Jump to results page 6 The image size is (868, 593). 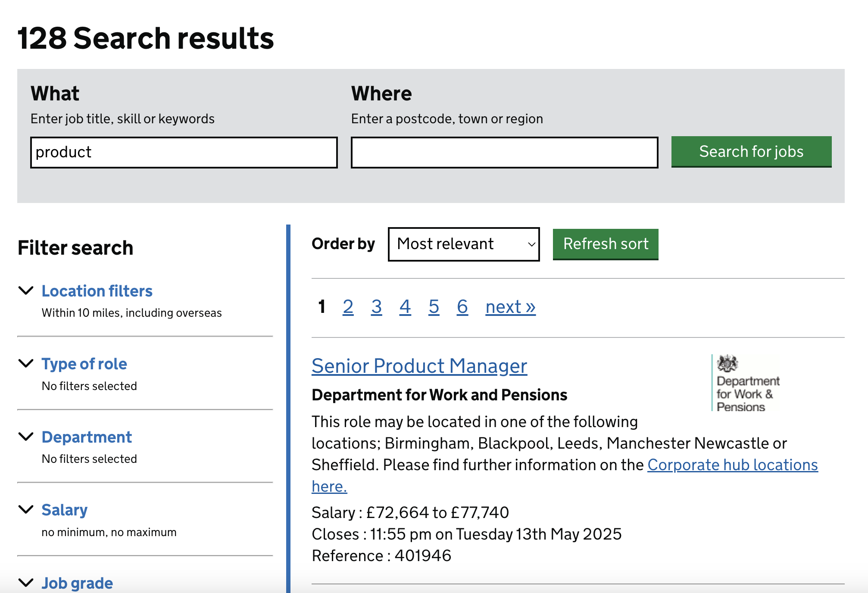[x=462, y=307]
